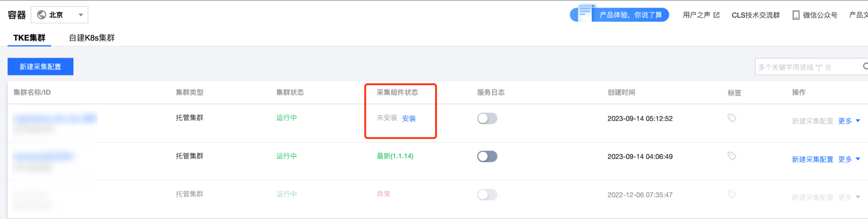The width and height of the screenshot is (868, 219).
Task: Click tag icon in third cluster row
Action: 732,195
